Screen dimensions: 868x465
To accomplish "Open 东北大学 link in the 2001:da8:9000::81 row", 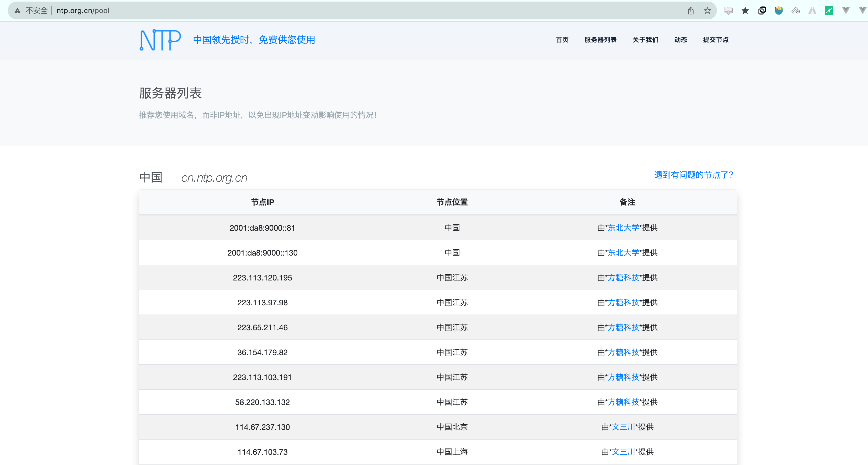I will click(623, 228).
